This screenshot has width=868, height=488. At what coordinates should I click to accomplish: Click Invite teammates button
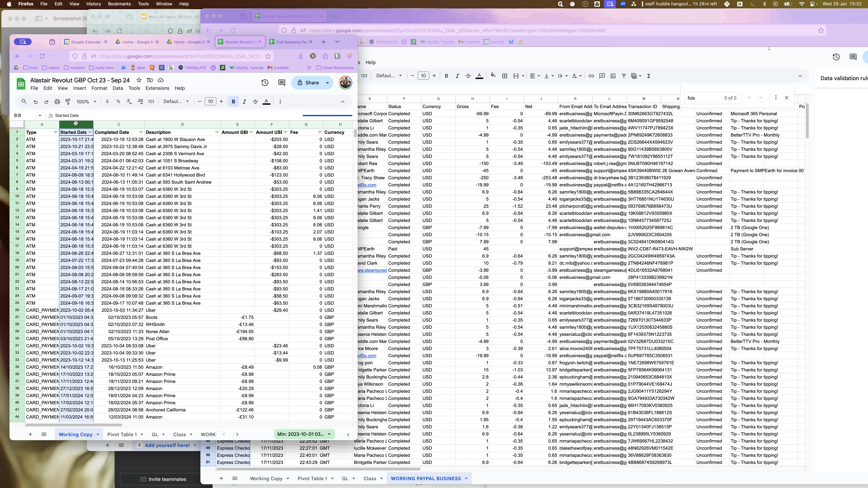point(163,479)
